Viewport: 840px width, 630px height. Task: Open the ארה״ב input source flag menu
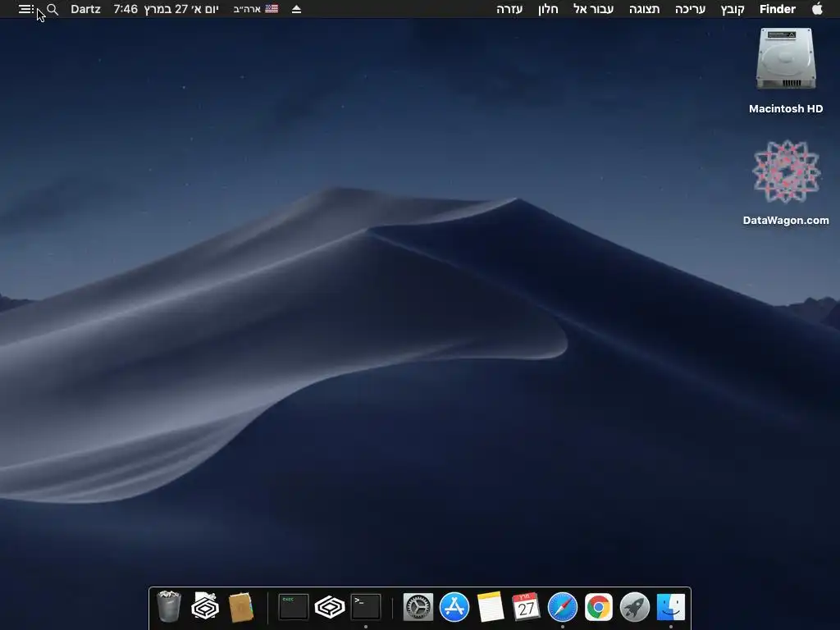[x=256, y=9]
